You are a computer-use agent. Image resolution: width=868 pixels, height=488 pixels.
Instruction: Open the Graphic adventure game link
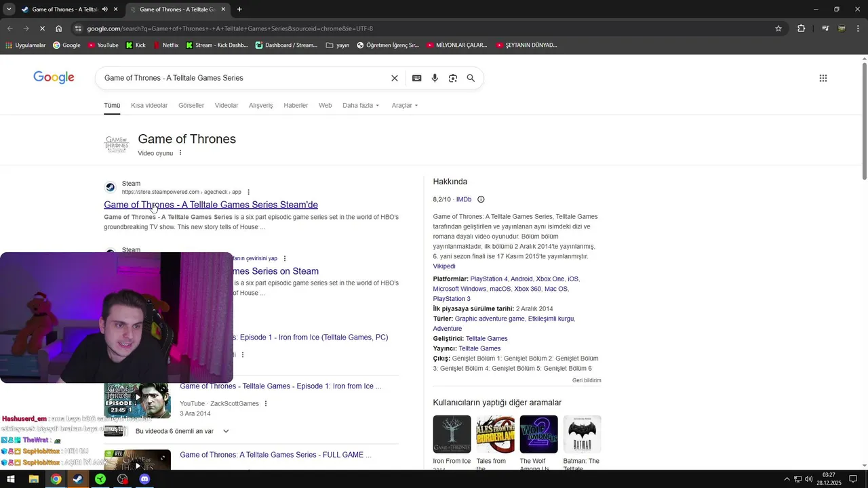click(490, 319)
